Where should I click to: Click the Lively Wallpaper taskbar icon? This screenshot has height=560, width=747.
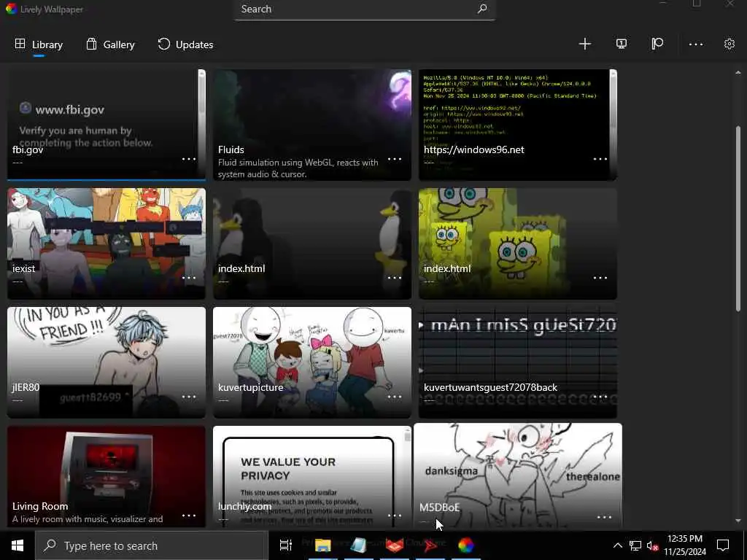pos(466,545)
